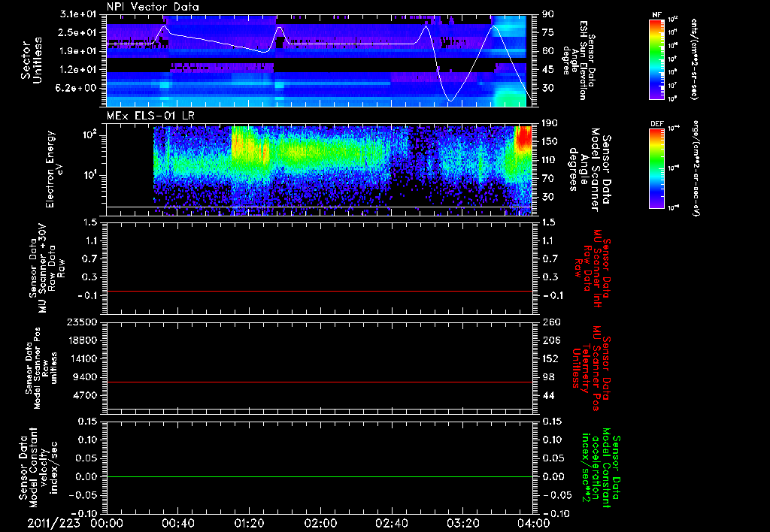
Task: Click the green velocity line plot
Action: point(320,476)
